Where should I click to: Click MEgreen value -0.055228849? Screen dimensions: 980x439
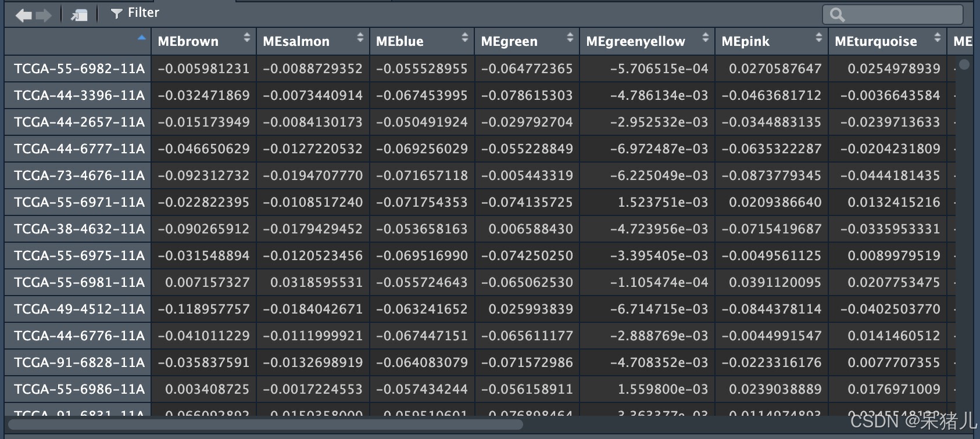pyautogui.click(x=527, y=149)
